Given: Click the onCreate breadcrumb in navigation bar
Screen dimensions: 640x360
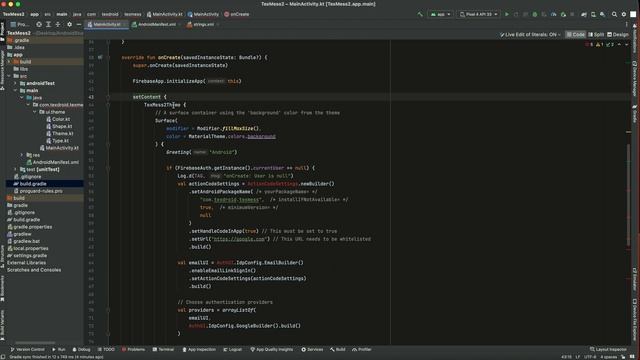Looking at the screenshot, I should (236, 14).
